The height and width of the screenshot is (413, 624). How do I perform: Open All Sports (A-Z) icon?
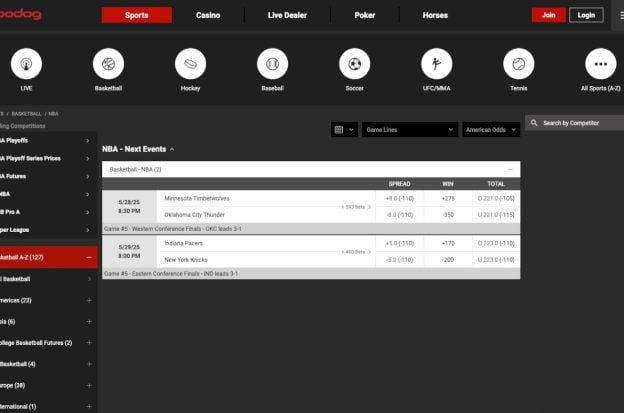pos(600,65)
